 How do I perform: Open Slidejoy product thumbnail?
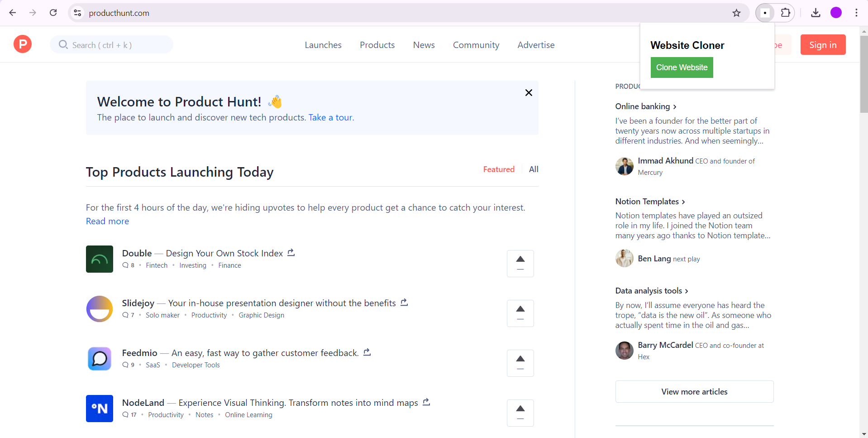coord(100,309)
